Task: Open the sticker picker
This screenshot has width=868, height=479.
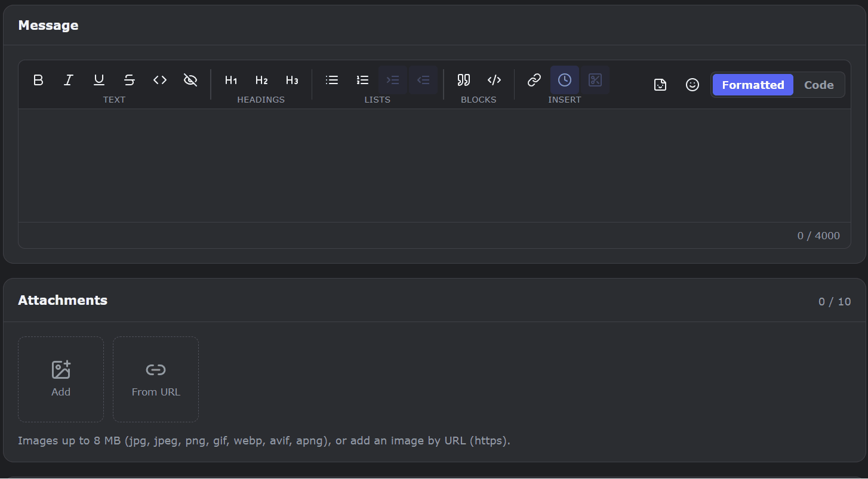Action: 660,85
